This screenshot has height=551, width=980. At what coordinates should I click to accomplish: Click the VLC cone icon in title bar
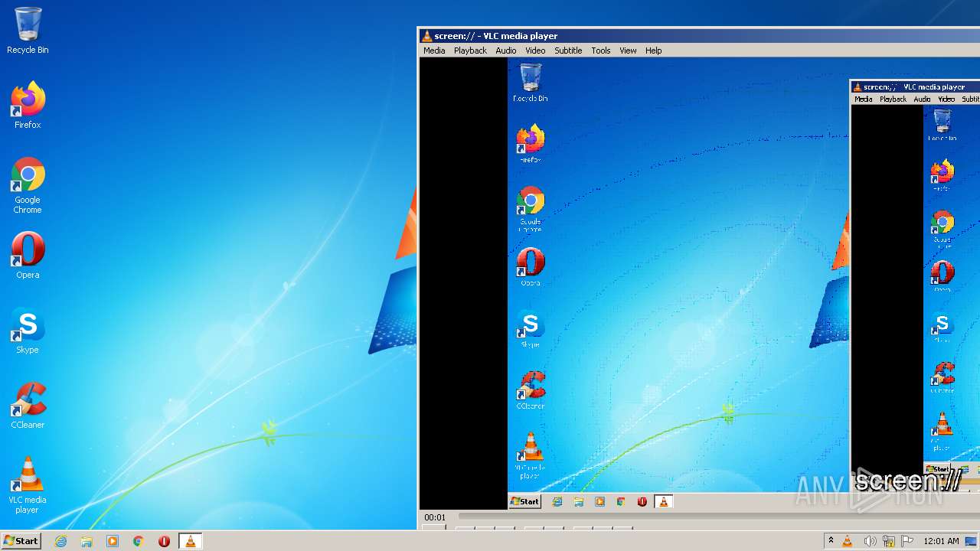point(426,36)
